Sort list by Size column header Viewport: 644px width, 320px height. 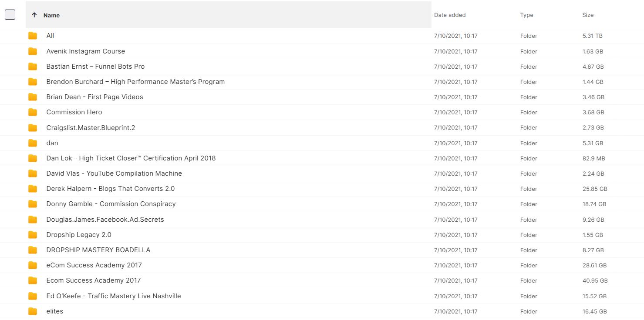(588, 15)
